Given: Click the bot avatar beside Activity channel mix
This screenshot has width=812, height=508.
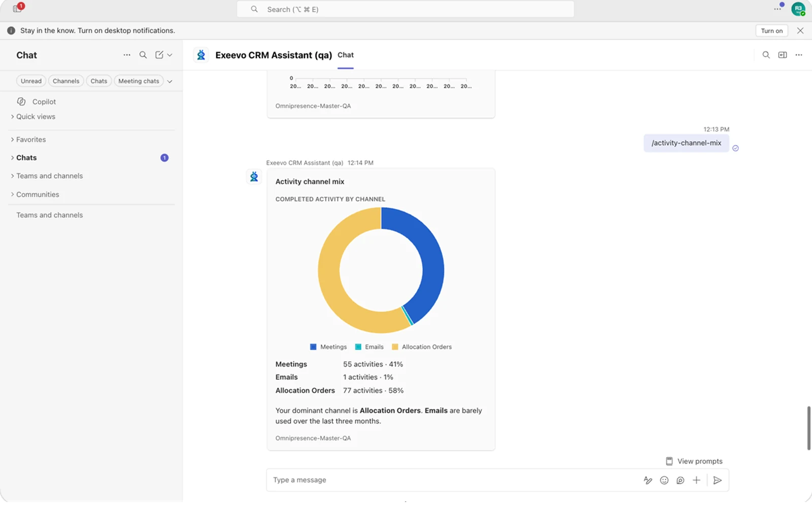Looking at the screenshot, I should pyautogui.click(x=254, y=176).
